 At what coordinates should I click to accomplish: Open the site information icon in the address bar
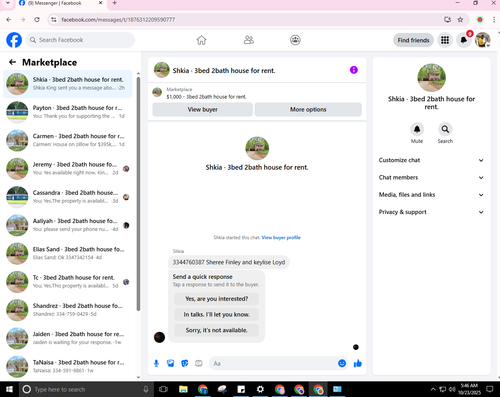[54, 20]
